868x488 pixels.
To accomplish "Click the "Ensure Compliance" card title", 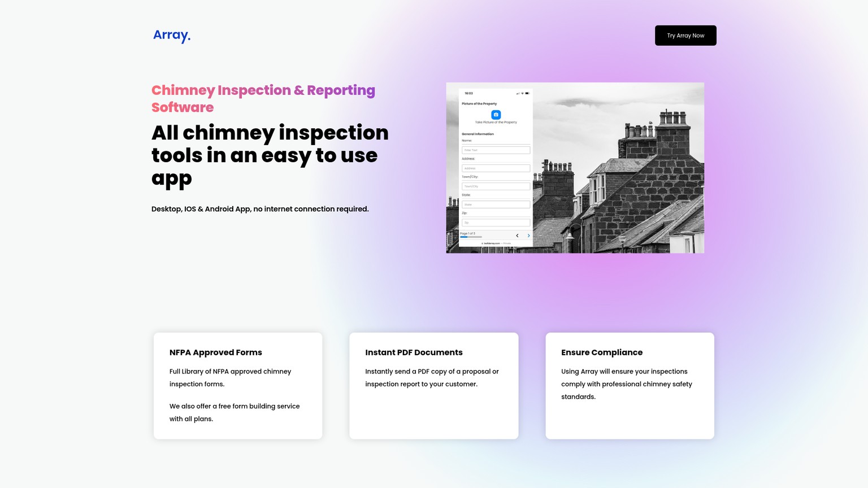I will pos(602,352).
